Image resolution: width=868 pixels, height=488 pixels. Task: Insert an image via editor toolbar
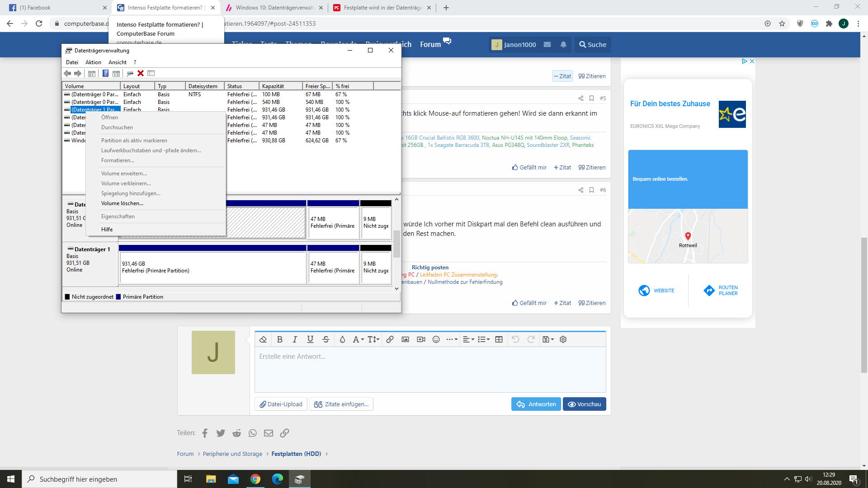click(x=405, y=339)
